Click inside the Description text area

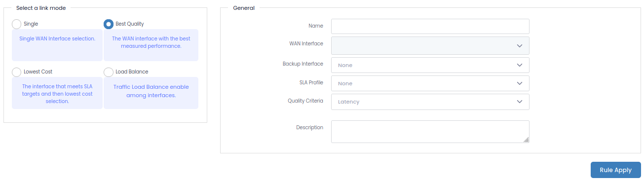[x=430, y=132]
